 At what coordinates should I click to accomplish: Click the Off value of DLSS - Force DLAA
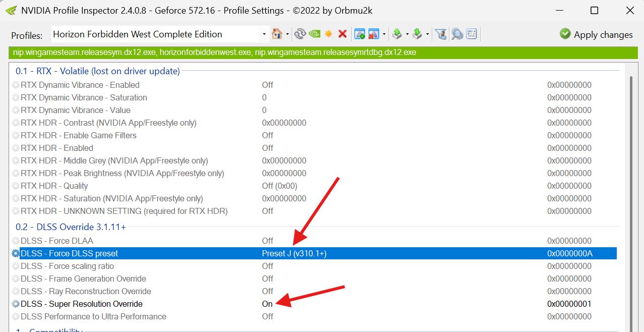click(x=268, y=241)
